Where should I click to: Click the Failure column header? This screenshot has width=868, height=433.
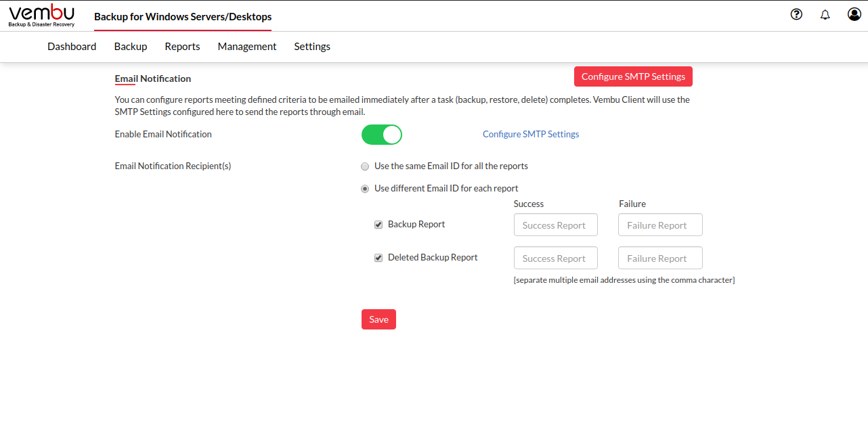(x=632, y=204)
